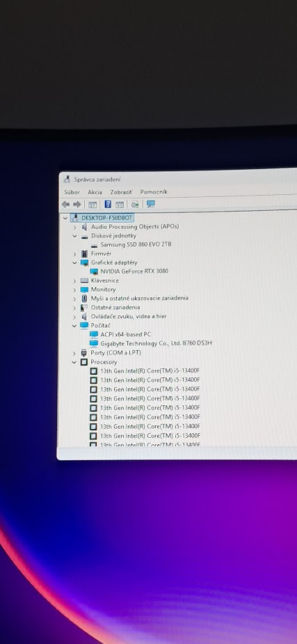Select the Audio Processing Objects (APOs) label
The height and width of the screenshot is (644, 297).
[x=135, y=227]
